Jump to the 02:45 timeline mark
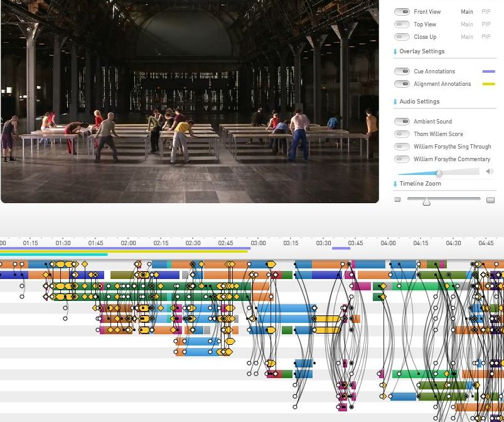The height and width of the screenshot is (422, 504). click(226, 243)
